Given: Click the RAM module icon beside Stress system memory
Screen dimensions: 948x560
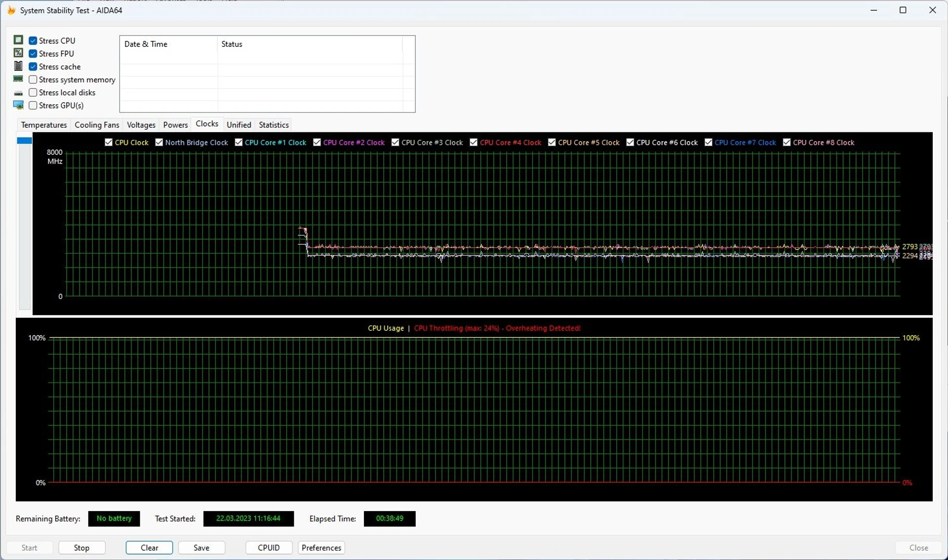Looking at the screenshot, I should click(18, 79).
